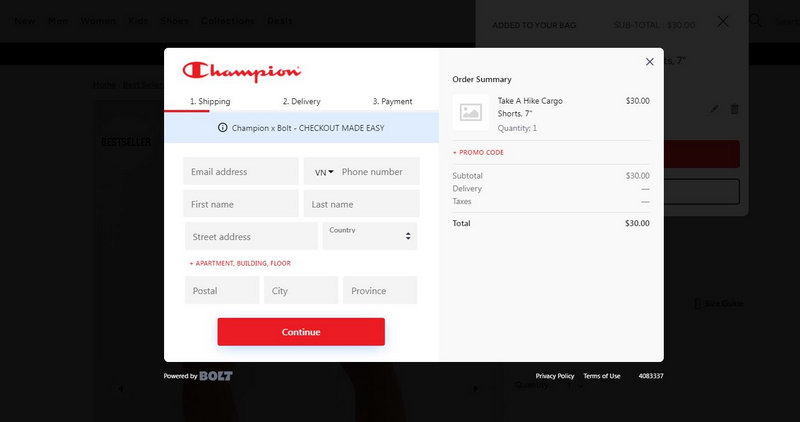Click the pencil edit icon in bag
800x422 pixels.
[714, 109]
